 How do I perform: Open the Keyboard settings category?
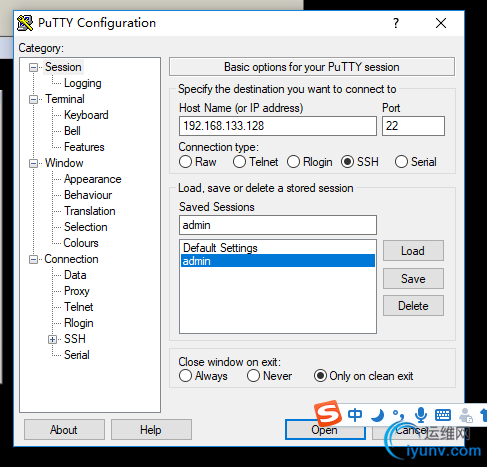coord(86,115)
